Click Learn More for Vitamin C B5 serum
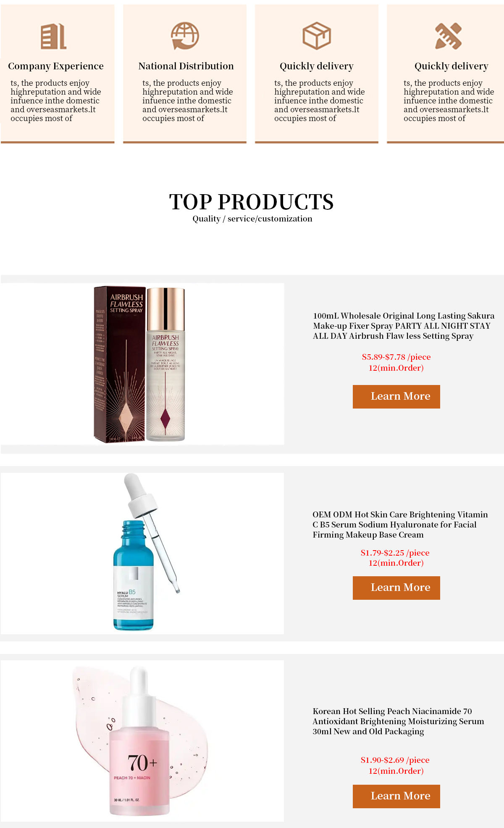This screenshot has width=504, height=828. [396, 588]
